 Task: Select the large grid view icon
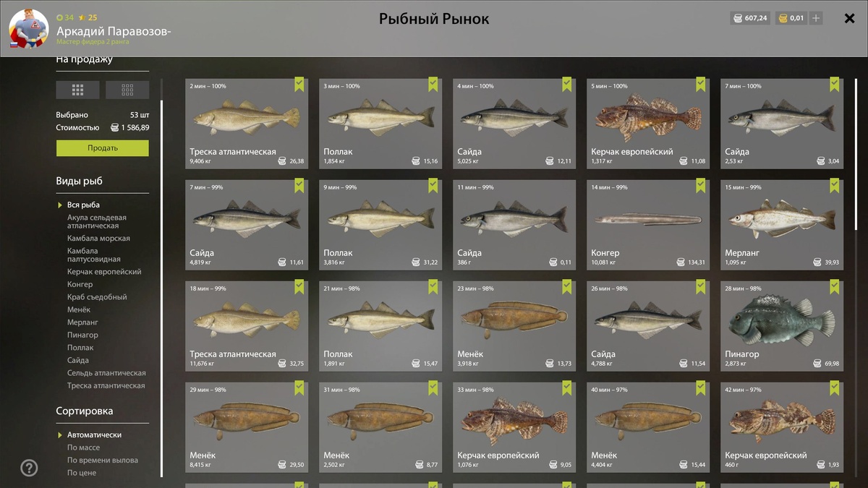click(x=77, y=90)
